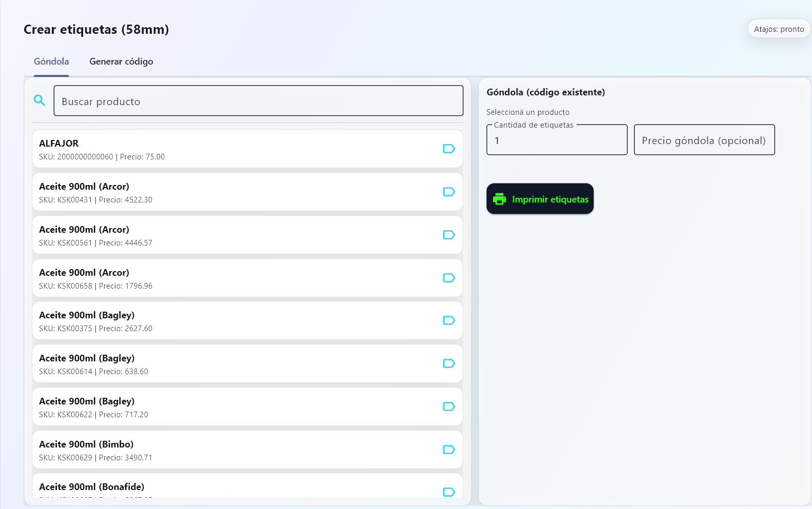
Task: Select Aceite 900ml (Bimbo) product name
Action: pyautogui.click(x=86, y=444)
